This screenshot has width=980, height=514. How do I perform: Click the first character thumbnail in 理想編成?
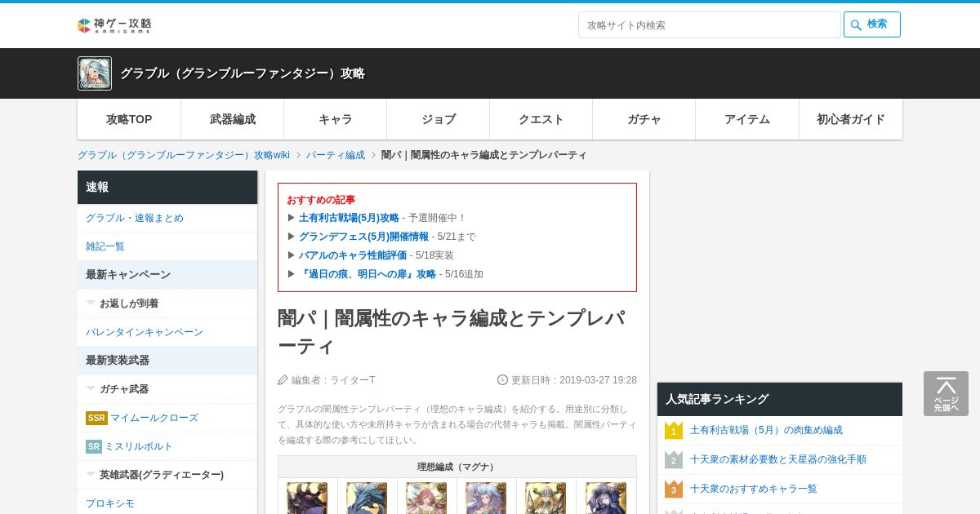pyautogui.click(x=307, y=498)
